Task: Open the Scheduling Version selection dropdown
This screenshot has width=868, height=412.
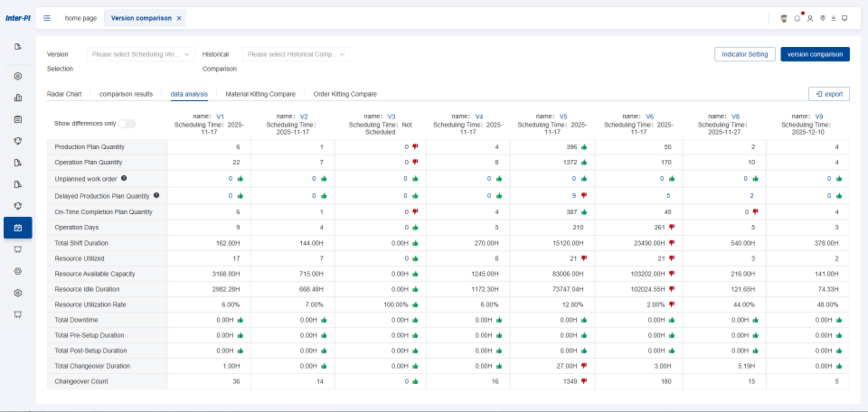Action: (141, 54)
